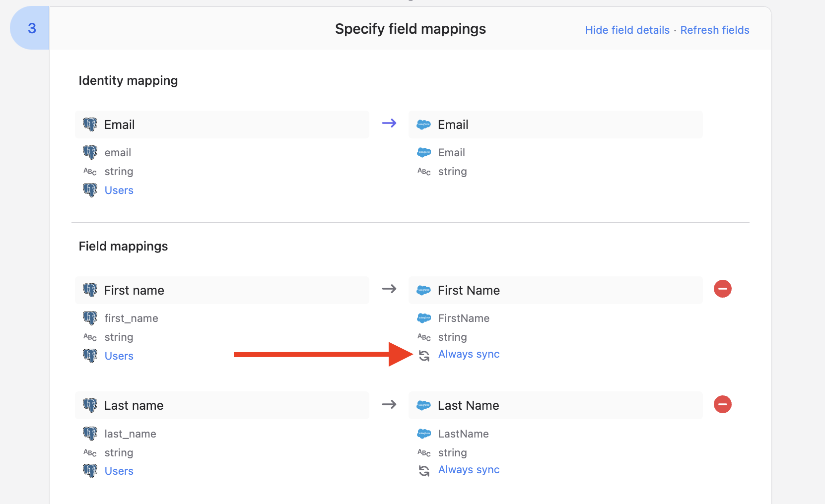Click the Salesforce icon in First Name field

click(423, 290)
